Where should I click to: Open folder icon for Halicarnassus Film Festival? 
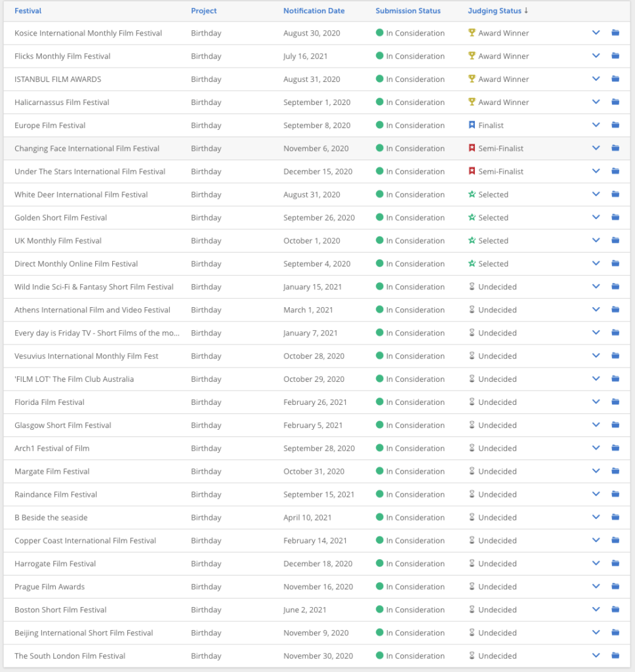(x=615, y=102)
